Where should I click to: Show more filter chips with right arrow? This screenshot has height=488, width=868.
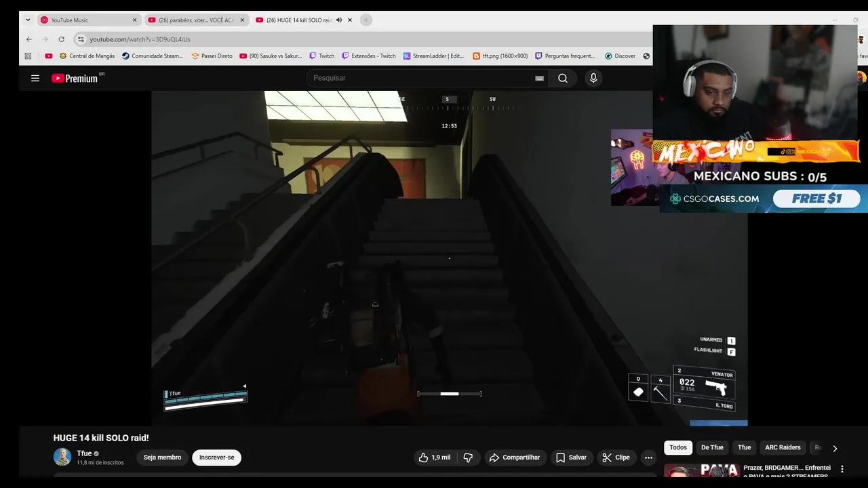pos(835,448)
